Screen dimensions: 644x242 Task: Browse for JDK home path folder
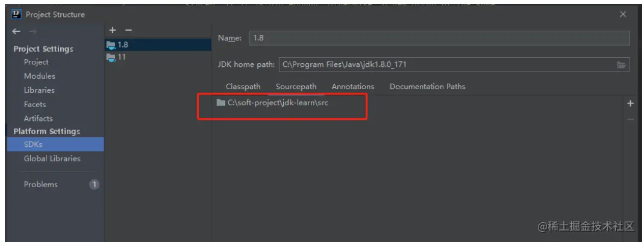(x=621, y=65)
